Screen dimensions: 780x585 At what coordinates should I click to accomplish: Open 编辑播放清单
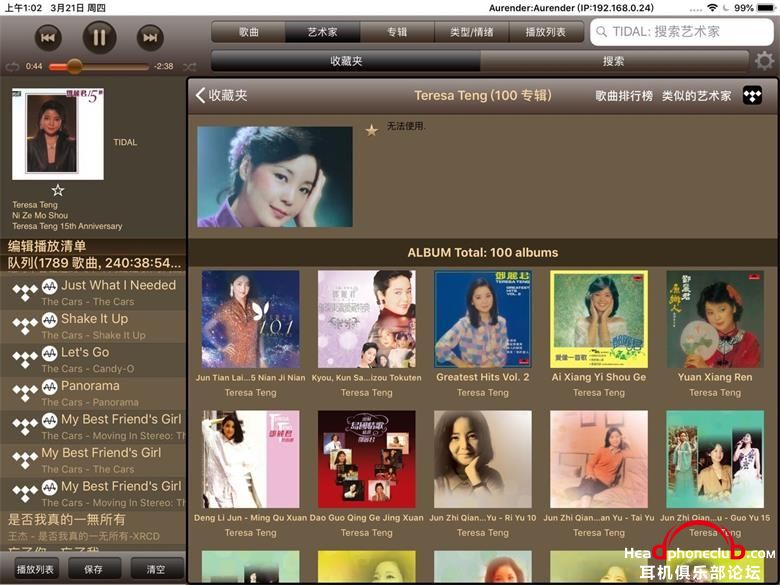[47, 246]
